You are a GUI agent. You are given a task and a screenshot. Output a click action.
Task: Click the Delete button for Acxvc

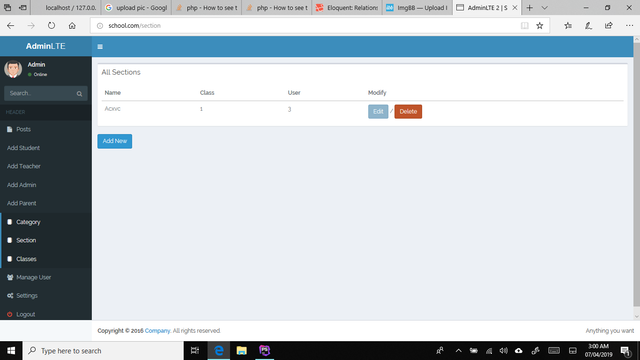[x=408, y=111]
